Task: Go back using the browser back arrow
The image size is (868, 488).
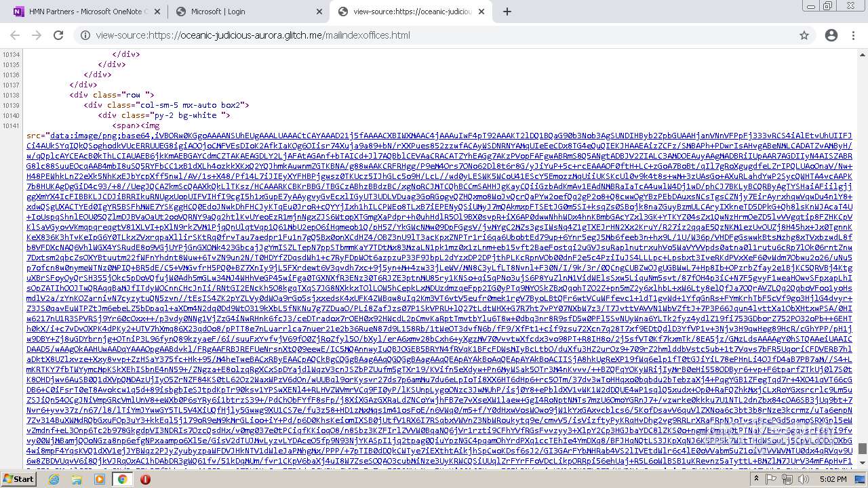Action: coord(15,35)
